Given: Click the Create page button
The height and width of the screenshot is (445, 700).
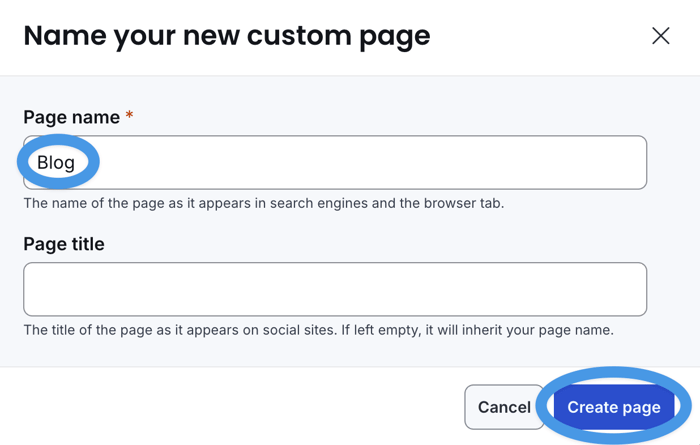Looking at the screenshot, I should point(614,407).
